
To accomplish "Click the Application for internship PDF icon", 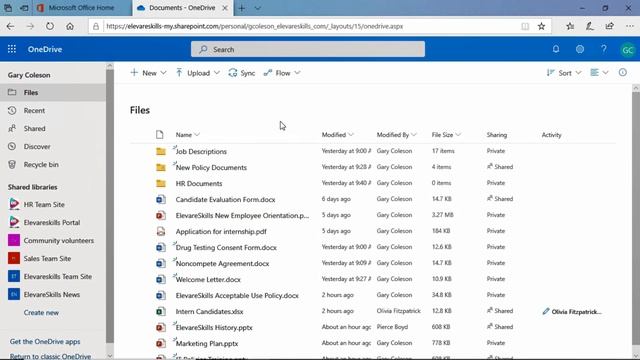I will (x=161, y=231).
